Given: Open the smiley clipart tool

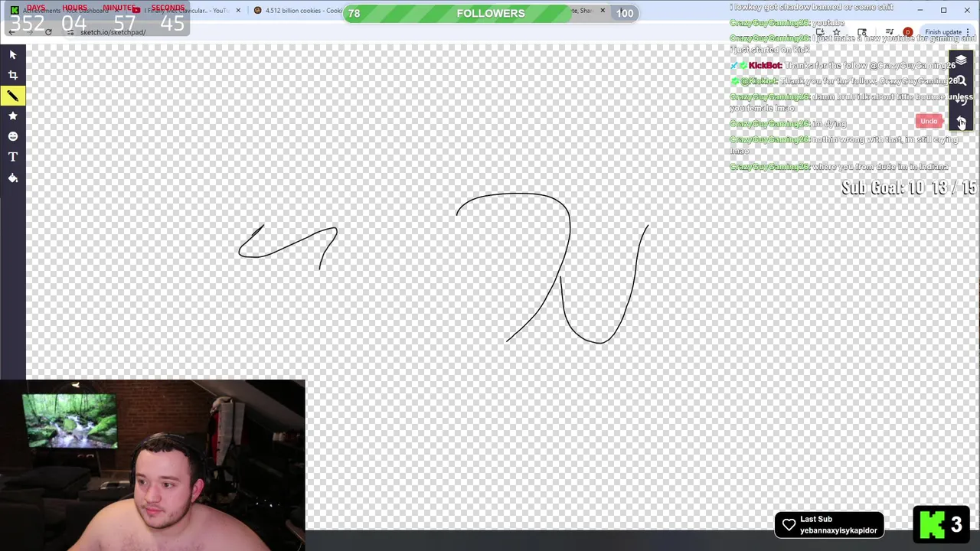Looking at the screenshot, I should pyautogui.click(x=13, y=136).
